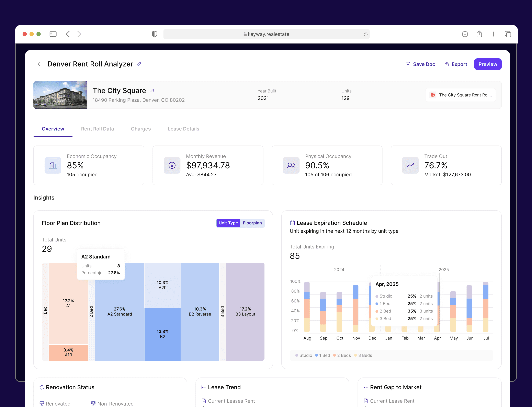This screenshot has width=532, height=407.
Task: Toggle 1 Bed legend item
Action: coord(322,355)
